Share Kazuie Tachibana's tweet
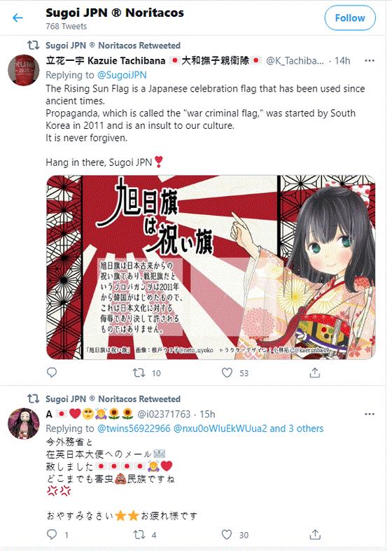The height and width of the screenshot is (551, 392). [315, 372]
